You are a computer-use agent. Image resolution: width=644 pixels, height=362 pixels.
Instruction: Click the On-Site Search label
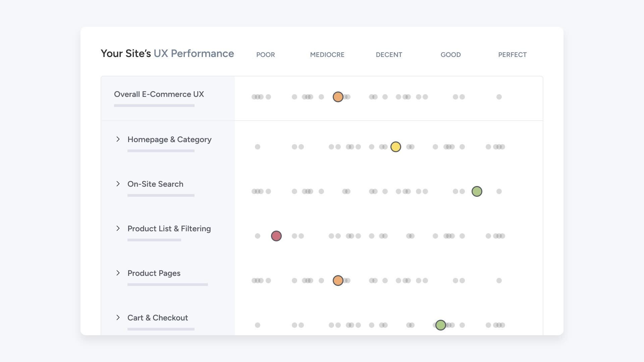point(155,184)
